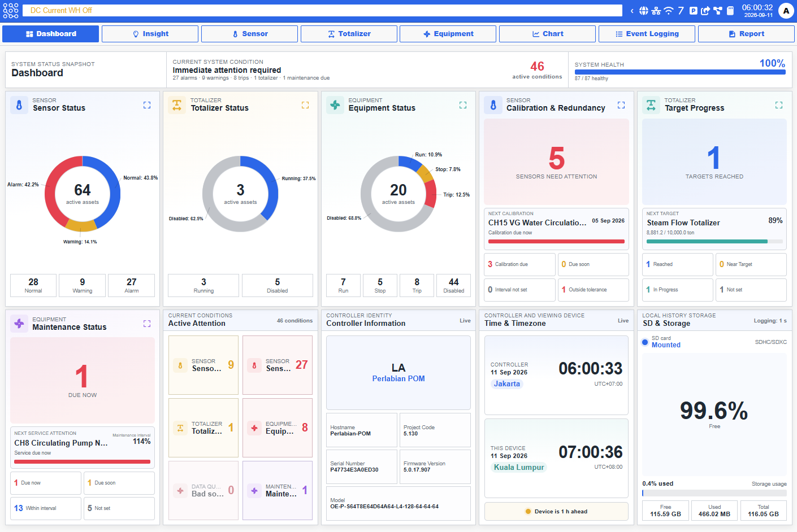This screenshot has height=532, width=797.
Task: Switch to the Insight tab
Action: coord(150,34)
